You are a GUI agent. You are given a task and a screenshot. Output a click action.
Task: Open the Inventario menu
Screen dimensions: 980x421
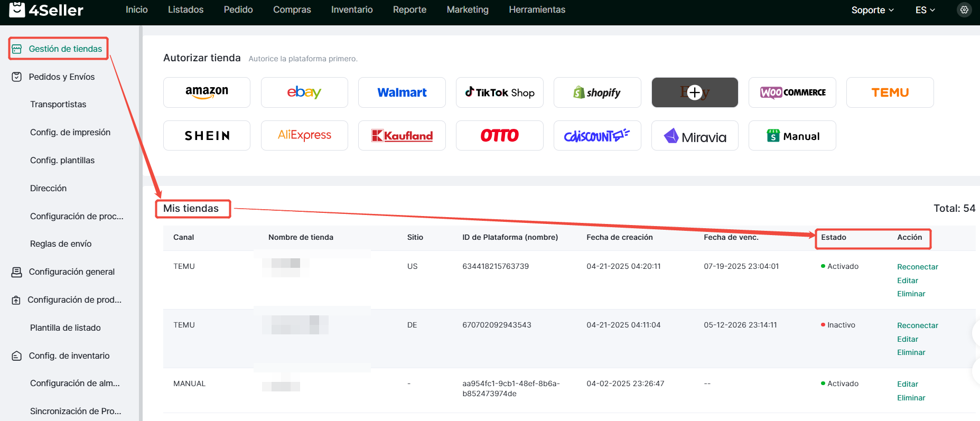point(352,10)
